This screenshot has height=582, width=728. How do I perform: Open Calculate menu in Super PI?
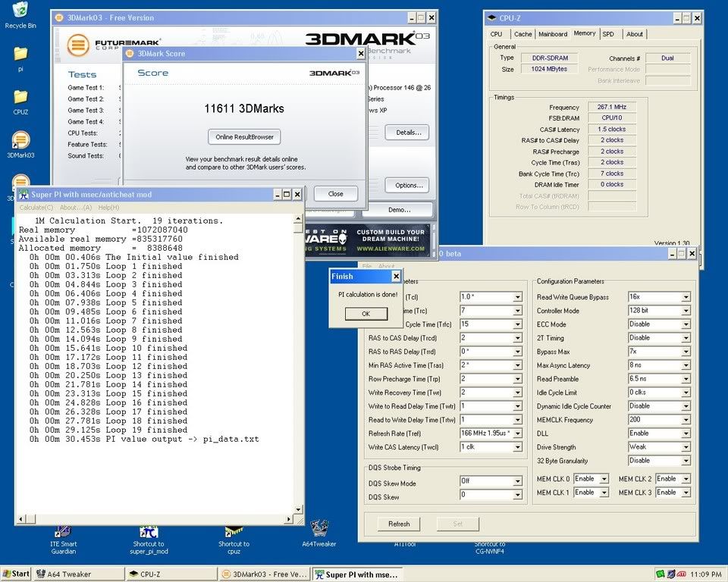[36, 208]
